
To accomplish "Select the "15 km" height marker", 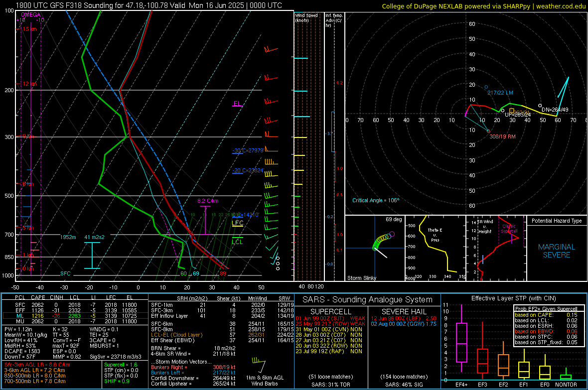I will click(29, 29).
